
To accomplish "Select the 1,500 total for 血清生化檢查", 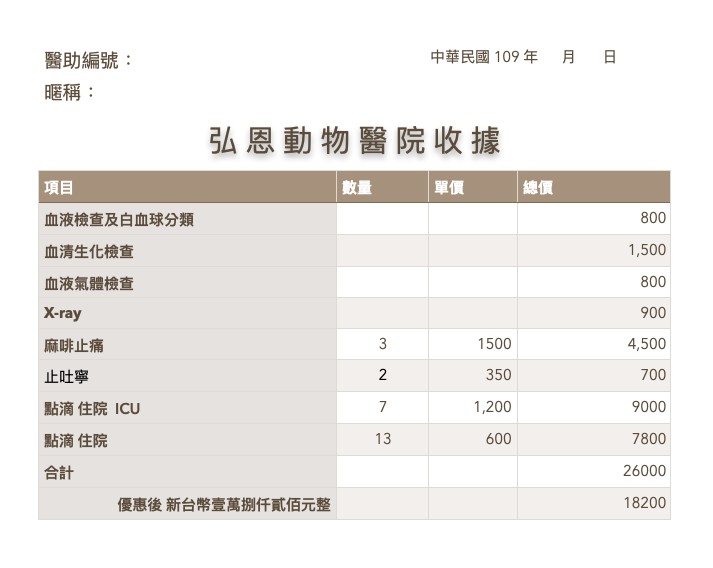I will pos(647,250).
